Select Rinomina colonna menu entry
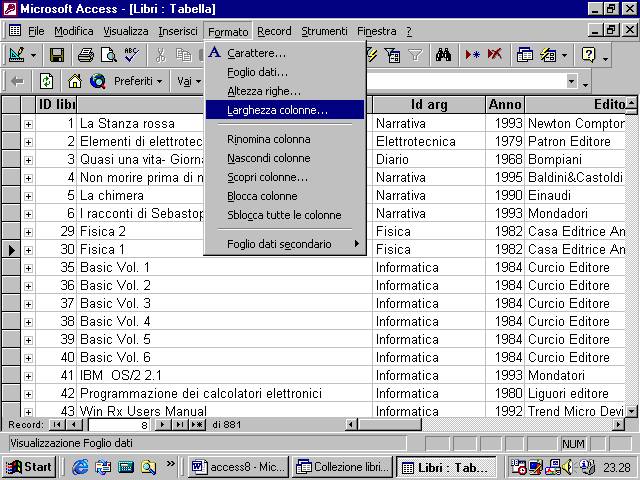This screenshot has width=640, height=480. (284, 139)
